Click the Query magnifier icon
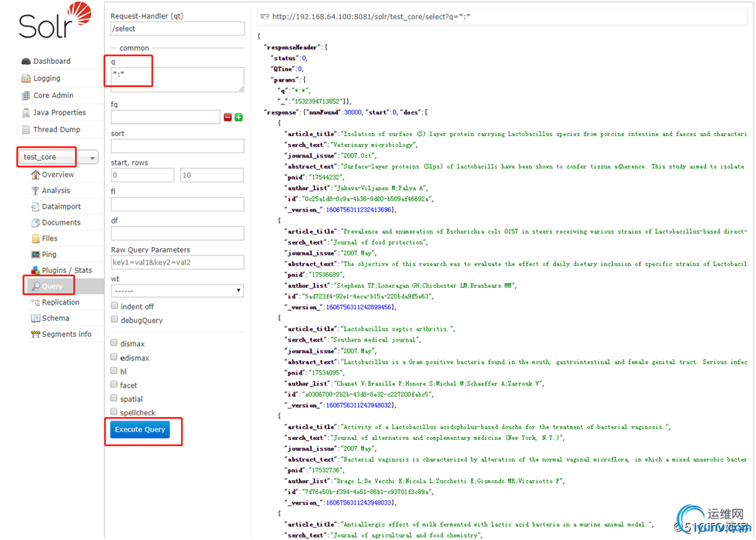The width and height of the screenshot is (756, 540). 35,286
